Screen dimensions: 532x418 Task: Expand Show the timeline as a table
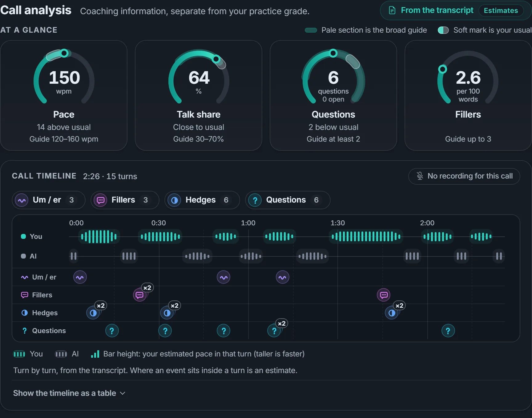69,393
